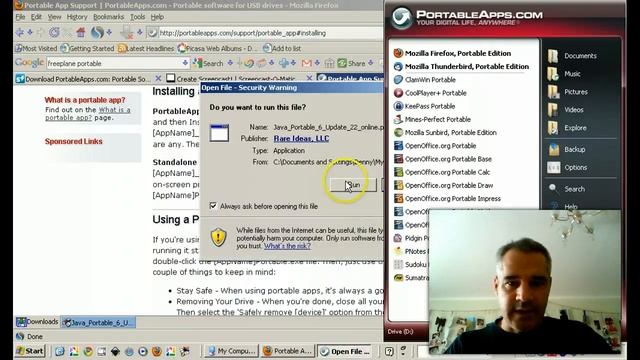This screenshot has width=640, height=360.
Task: Open the back button history dropdown arrow
Action: click(30, 32)
